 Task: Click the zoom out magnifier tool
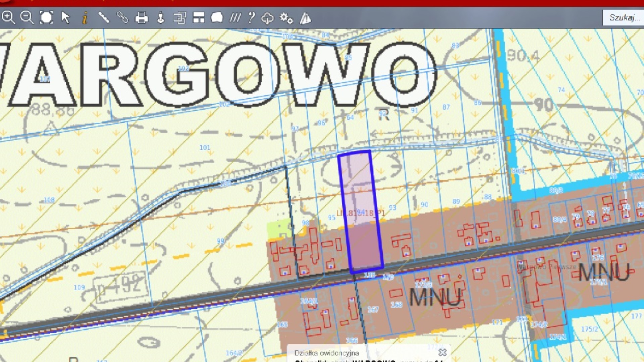27,17
